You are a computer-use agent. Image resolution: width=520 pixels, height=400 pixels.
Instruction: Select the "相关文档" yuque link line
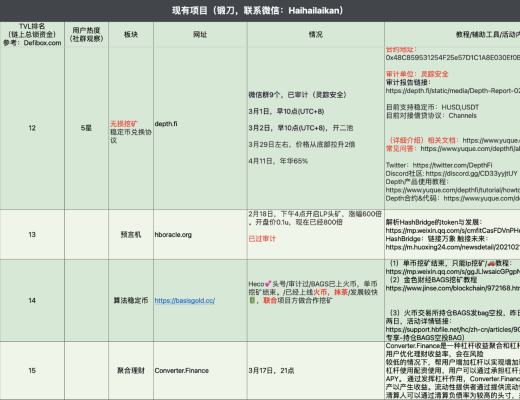pyautogui.click(x=454, y=140)
